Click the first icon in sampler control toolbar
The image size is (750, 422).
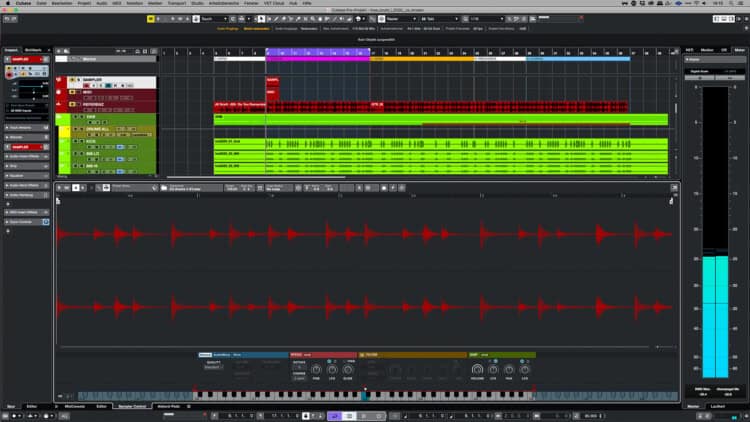pos(59,188)
